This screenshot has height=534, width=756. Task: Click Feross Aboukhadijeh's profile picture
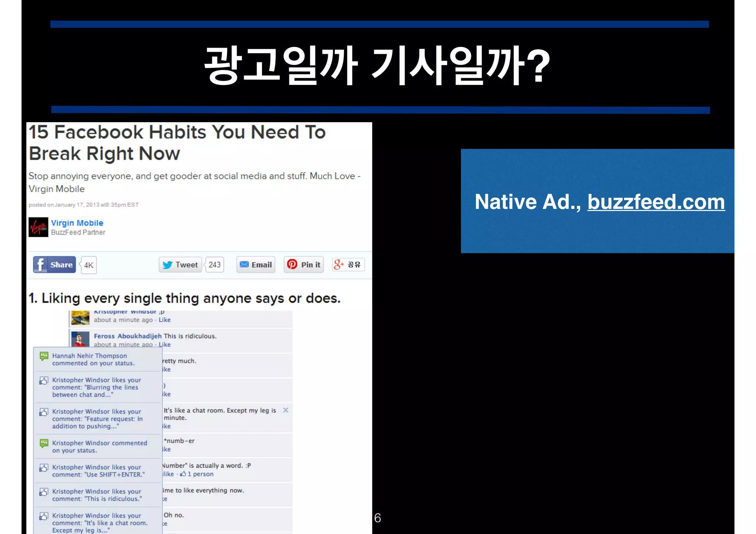pyautogui.click(x=80, y=339)
